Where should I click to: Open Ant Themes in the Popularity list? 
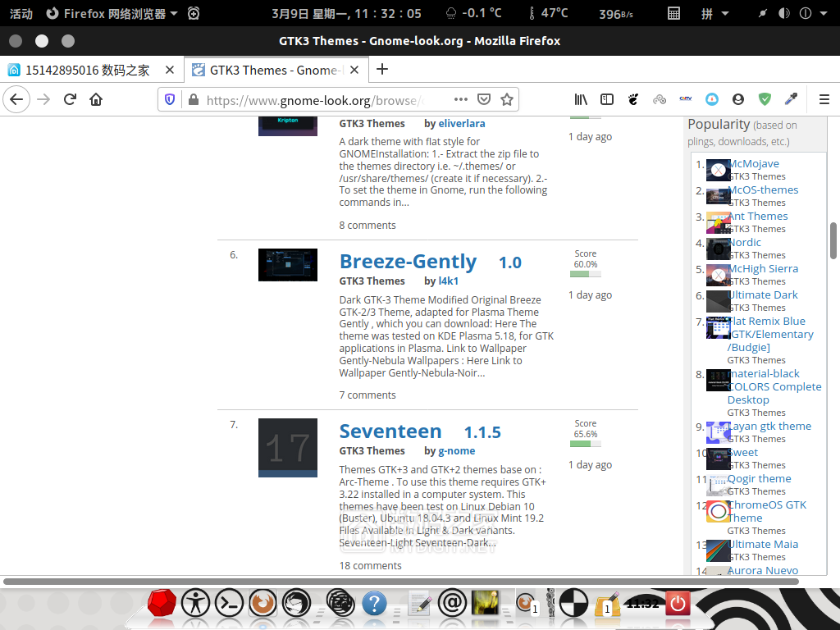[758, 217]
